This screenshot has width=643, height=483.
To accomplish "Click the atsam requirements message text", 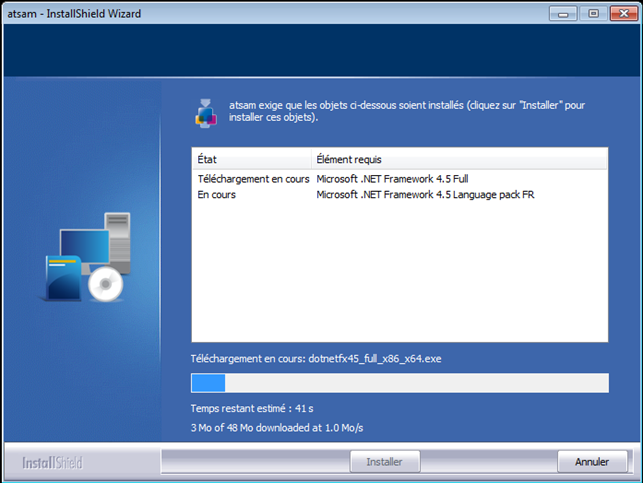I will click(x=407, y=111).
